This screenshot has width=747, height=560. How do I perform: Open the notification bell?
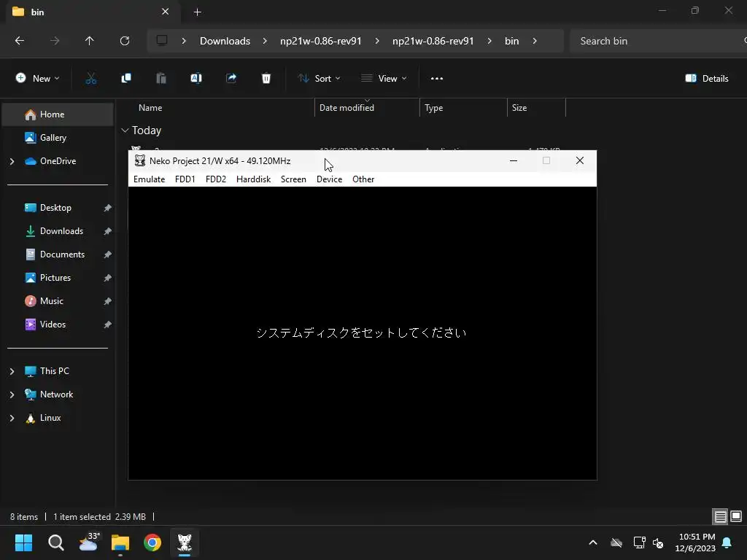coord(727,542)
